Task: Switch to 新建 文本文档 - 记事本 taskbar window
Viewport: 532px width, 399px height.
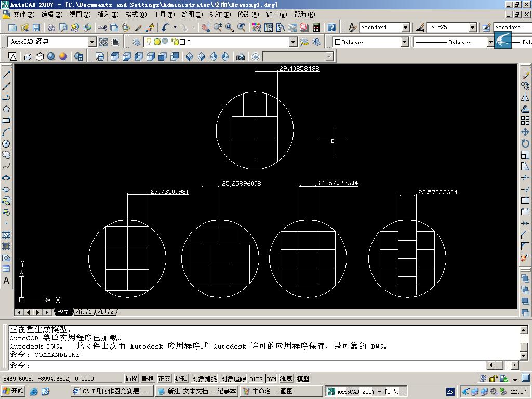Action: point(197,391)
